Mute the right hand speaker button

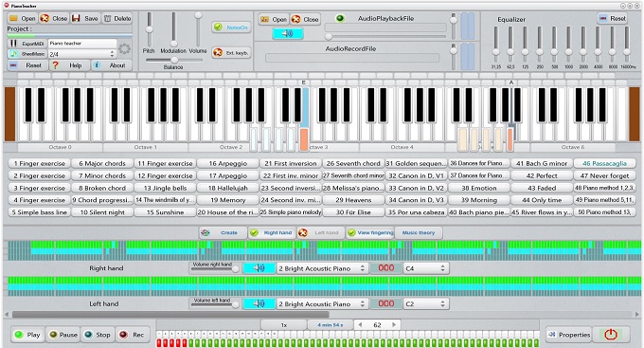(x=259, y=268)
